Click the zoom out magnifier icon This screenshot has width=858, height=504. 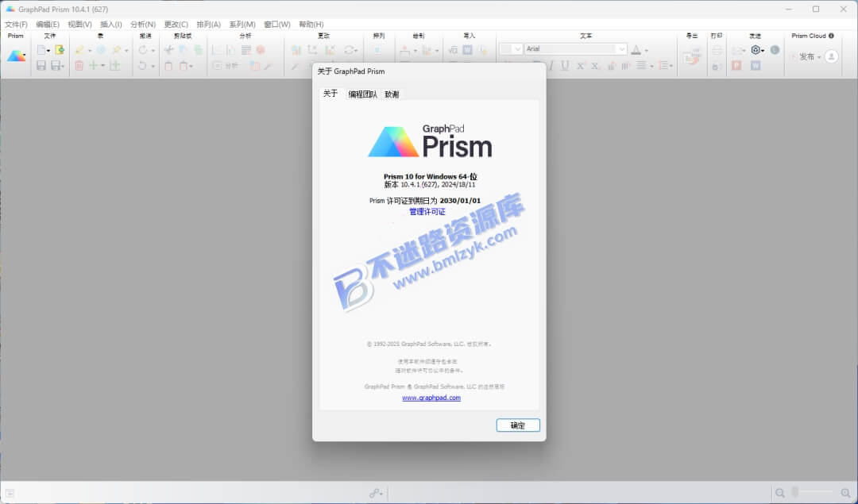tap(780, 493)
